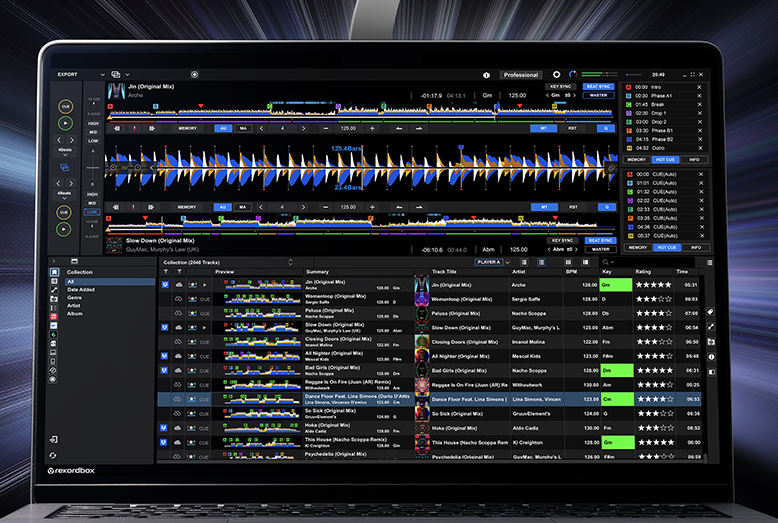
Task: Toggle KEY SYNC on deck B
Action: coord(562,240)
